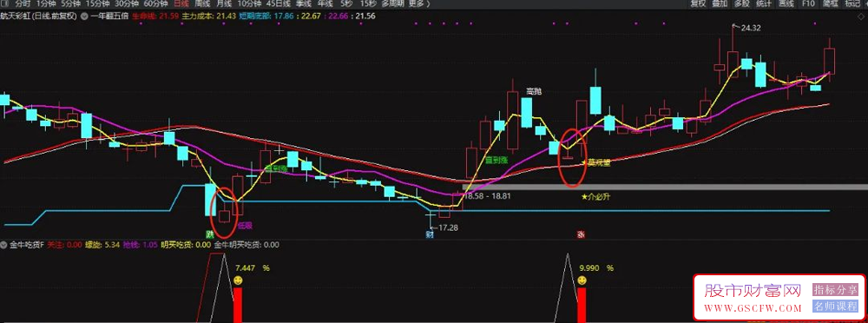
Task: Click the 17.28 low price label
Action: click(448, 227)
